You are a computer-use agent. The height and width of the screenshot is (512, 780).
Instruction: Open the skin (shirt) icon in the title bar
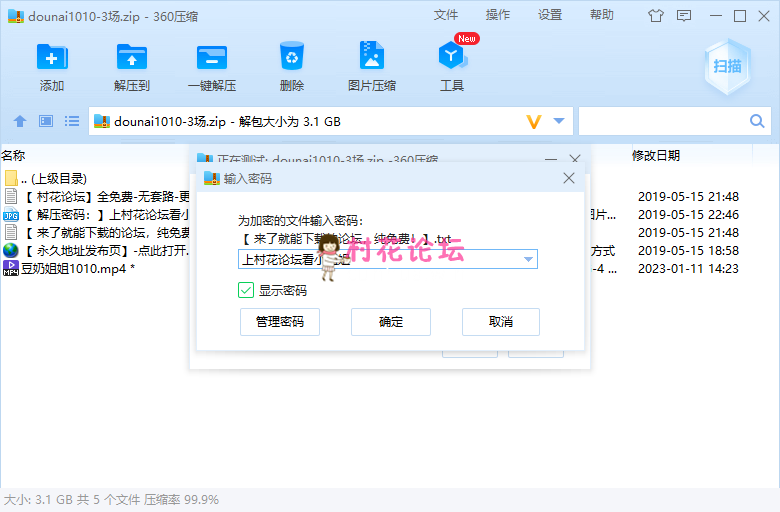click(x=656, y=16)
